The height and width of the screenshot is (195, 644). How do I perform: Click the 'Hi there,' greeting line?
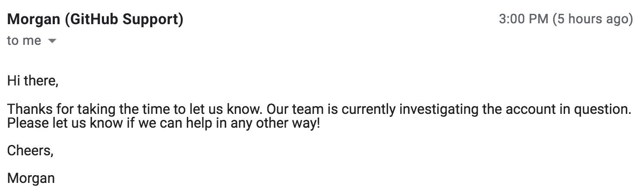tap(33, 81)
